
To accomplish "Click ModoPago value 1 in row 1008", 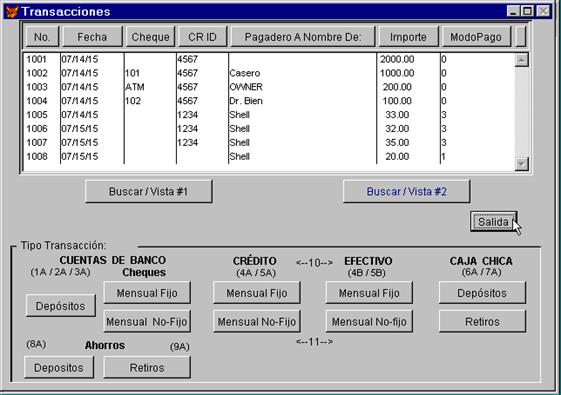I will tap(444, 157).
